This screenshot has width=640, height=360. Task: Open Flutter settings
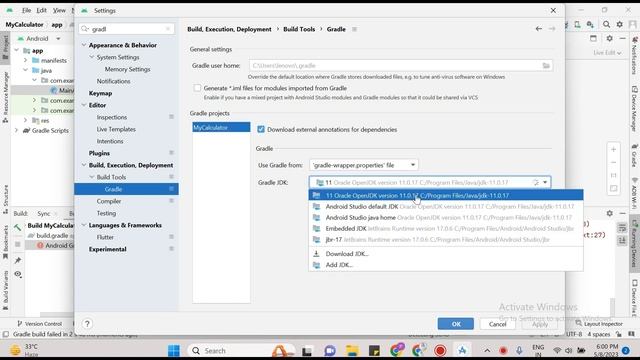click(x=105, y=237)
